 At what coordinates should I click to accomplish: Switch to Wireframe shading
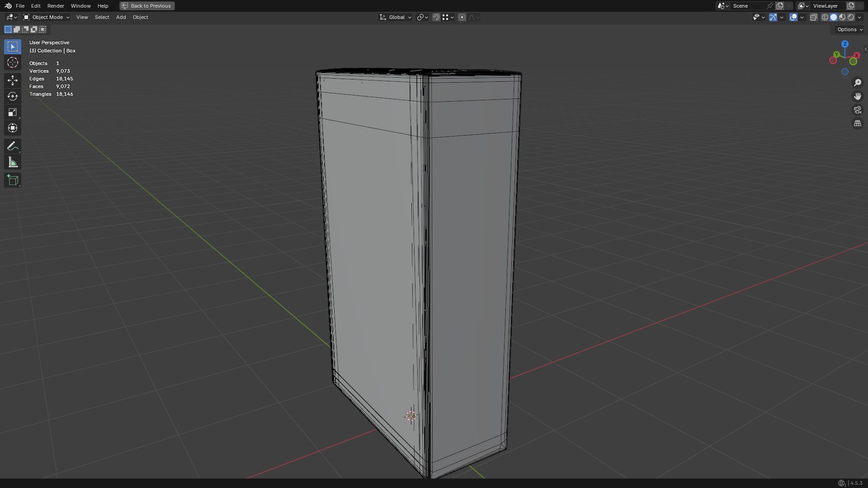pyautogui.click(x=825, y=17)
